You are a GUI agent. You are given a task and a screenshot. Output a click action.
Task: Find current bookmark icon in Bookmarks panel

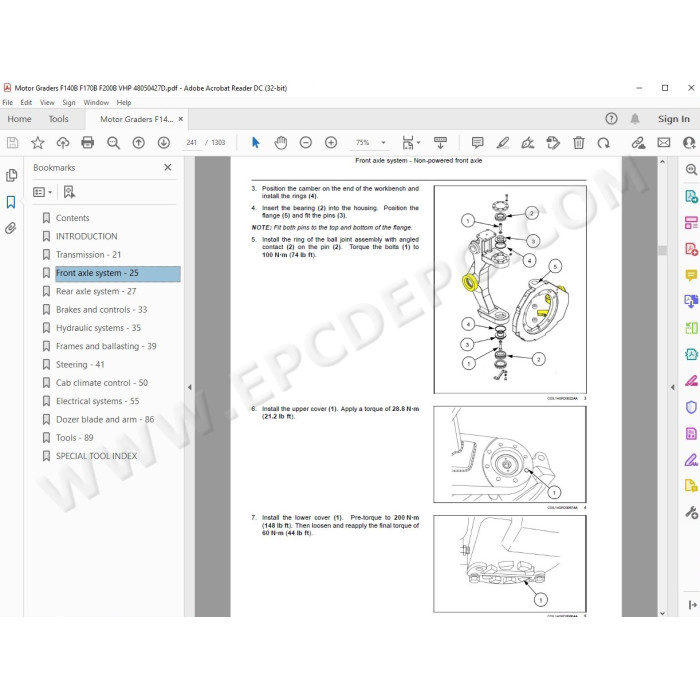[x=69, y=192]
